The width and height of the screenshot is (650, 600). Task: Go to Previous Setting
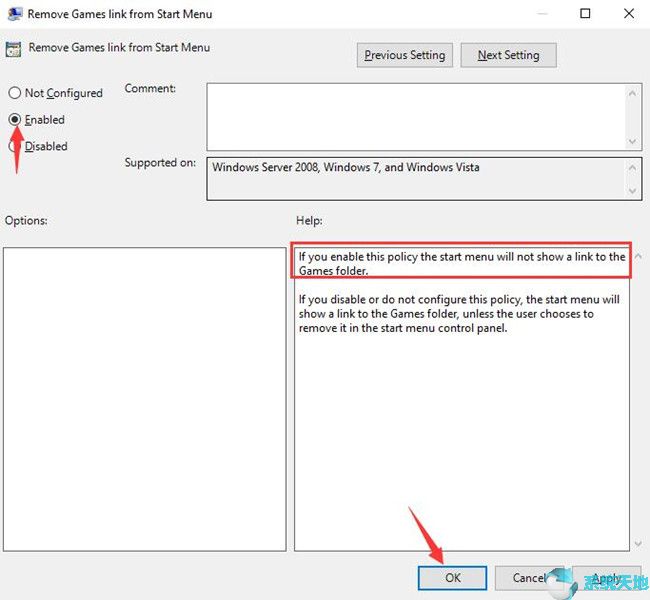pos(405,55)
